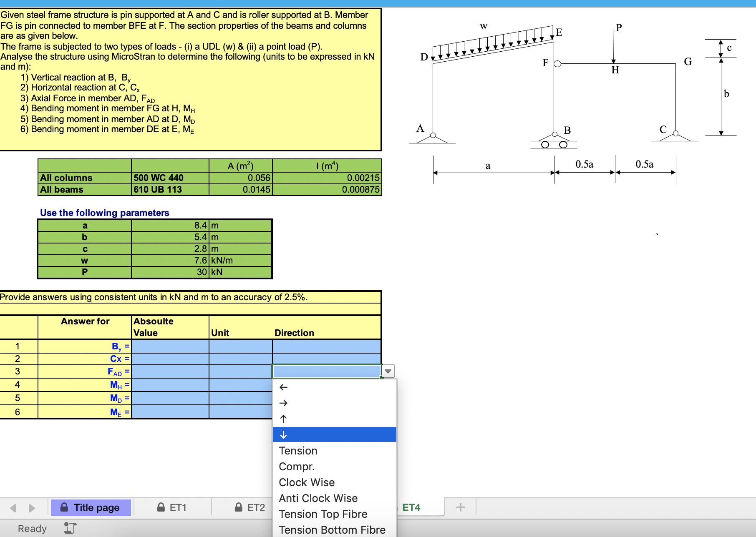Select the highlighted down arrow option
The image size is (756, 537).
point(284,434)
